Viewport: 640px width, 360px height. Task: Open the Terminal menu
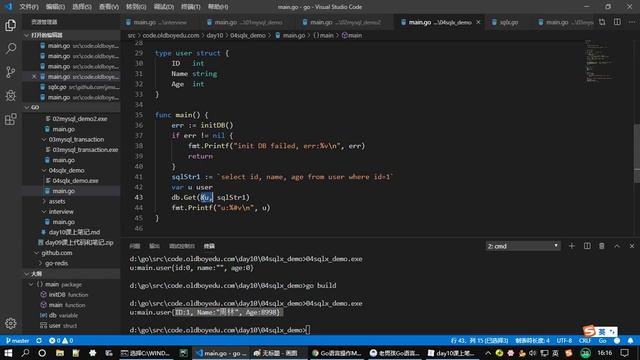(191, 7)
